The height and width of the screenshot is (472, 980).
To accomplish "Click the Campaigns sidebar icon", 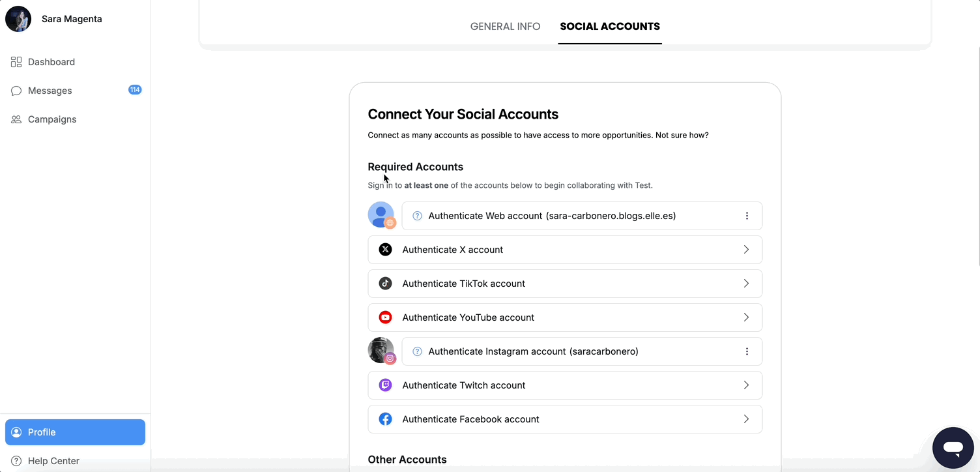I will click(16, 119).
